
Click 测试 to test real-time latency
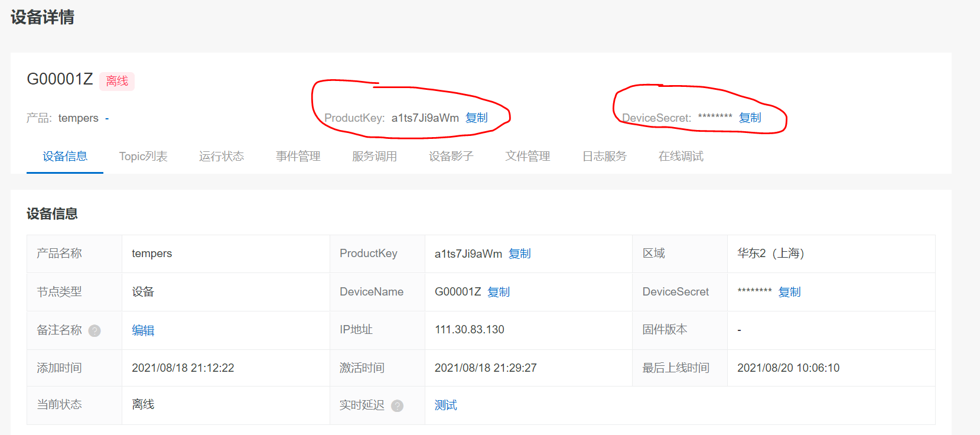coord(446,405)
